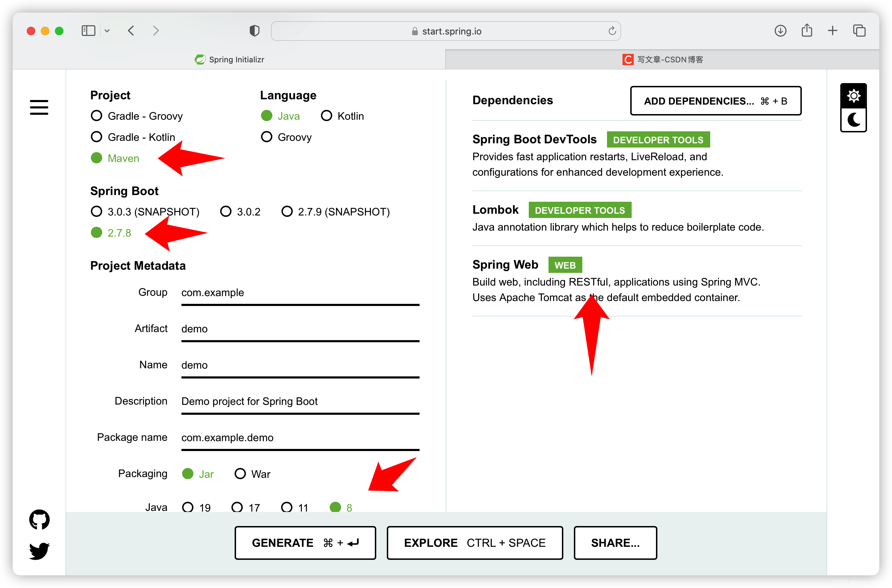The width and height of the screenshot is (892, 588).
Task: Go forward with the browser forward arrow
Action: [x=156, y=31]
